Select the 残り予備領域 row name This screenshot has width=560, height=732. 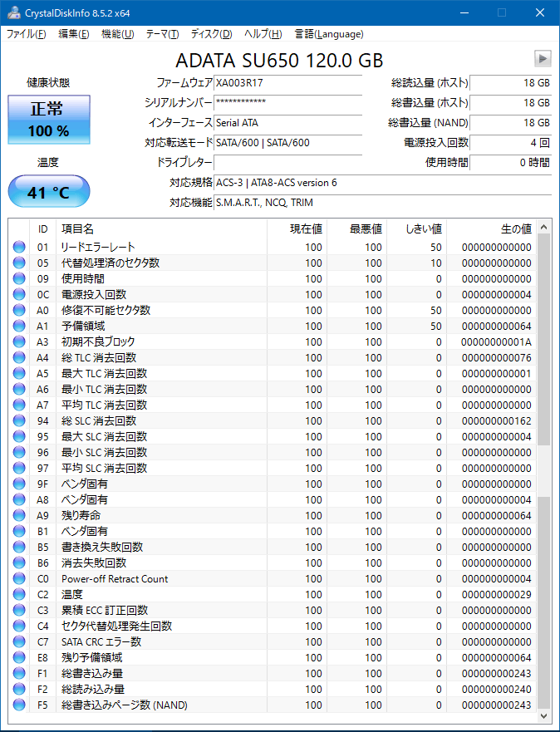pyautogui.click(x=92, y=657)
